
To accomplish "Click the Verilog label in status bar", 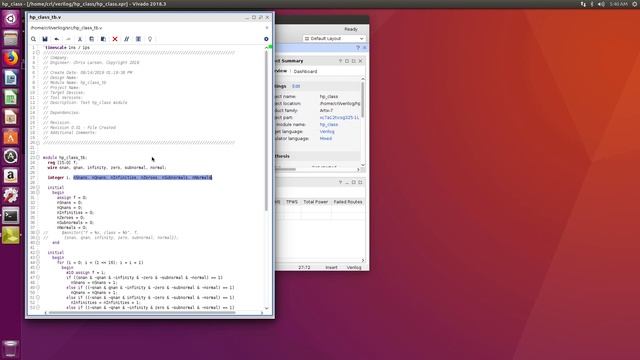I will point(354,267).
